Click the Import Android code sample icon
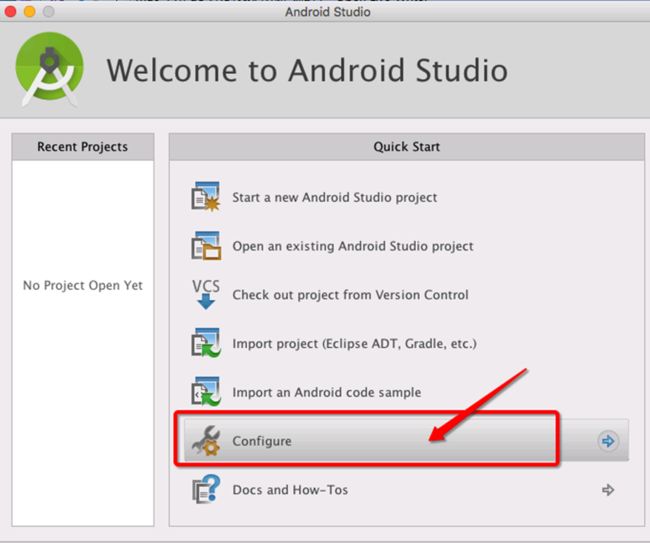 click(206, 392)
